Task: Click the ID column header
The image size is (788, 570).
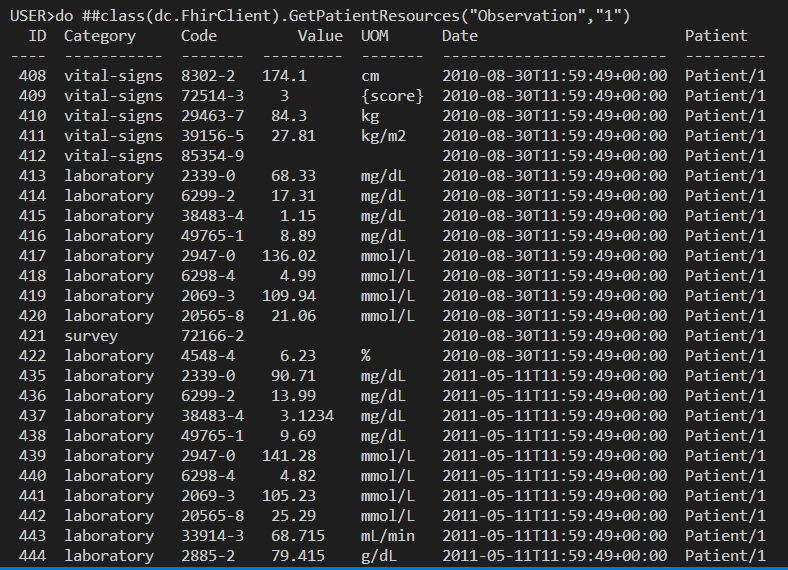Action: (x=37, y=36)
